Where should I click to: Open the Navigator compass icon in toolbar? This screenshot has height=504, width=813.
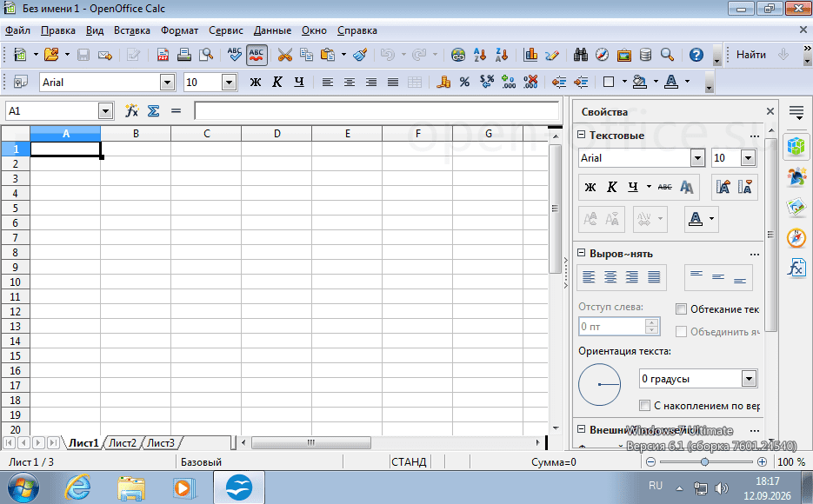click(602, 55)
